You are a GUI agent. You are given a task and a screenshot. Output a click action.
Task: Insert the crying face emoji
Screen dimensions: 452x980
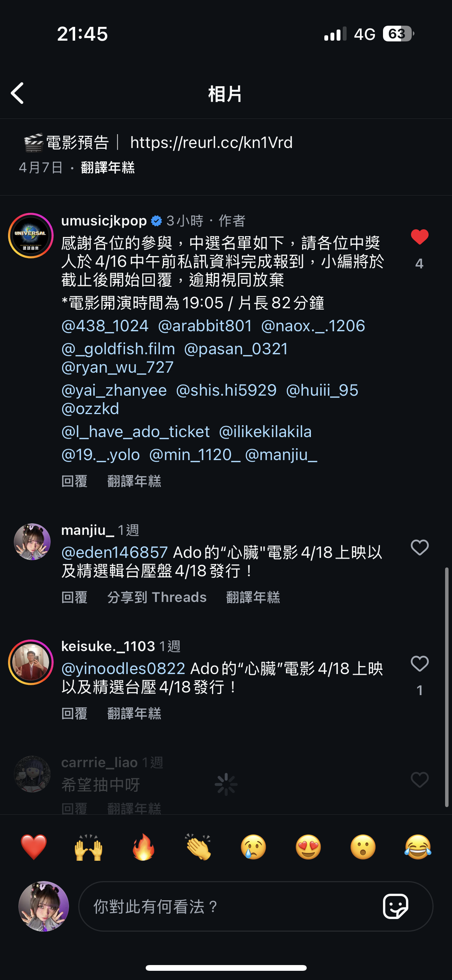(253, 847)
